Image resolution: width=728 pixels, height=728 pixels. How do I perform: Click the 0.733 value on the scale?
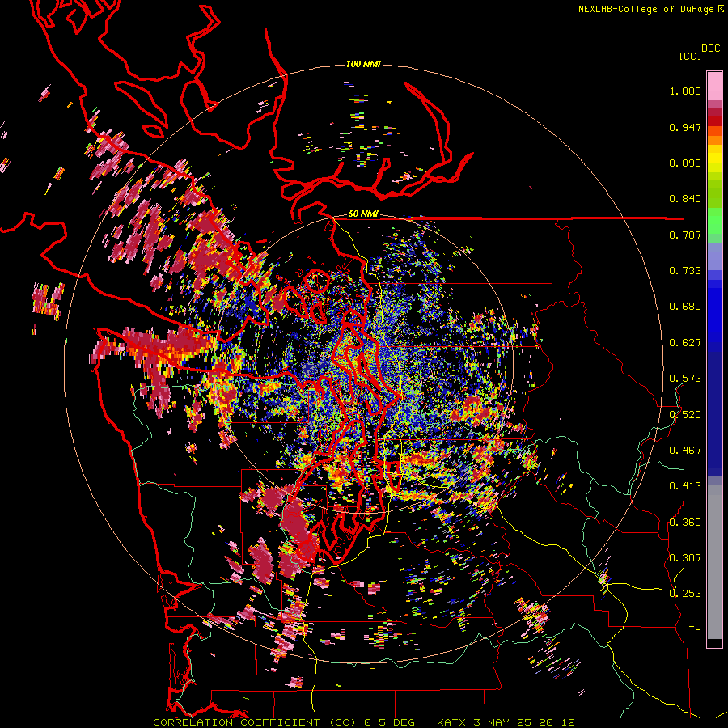pyautogui.click(x=685, y=271)
